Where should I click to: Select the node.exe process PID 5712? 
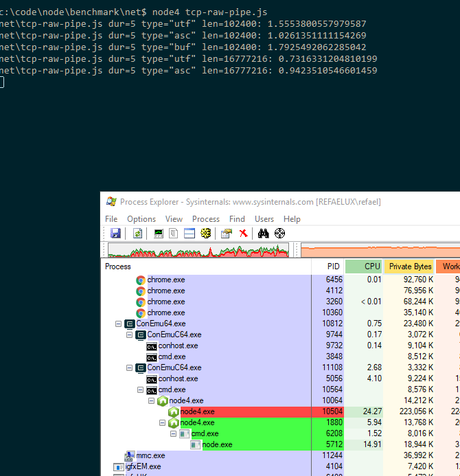(x=217, y=444)
